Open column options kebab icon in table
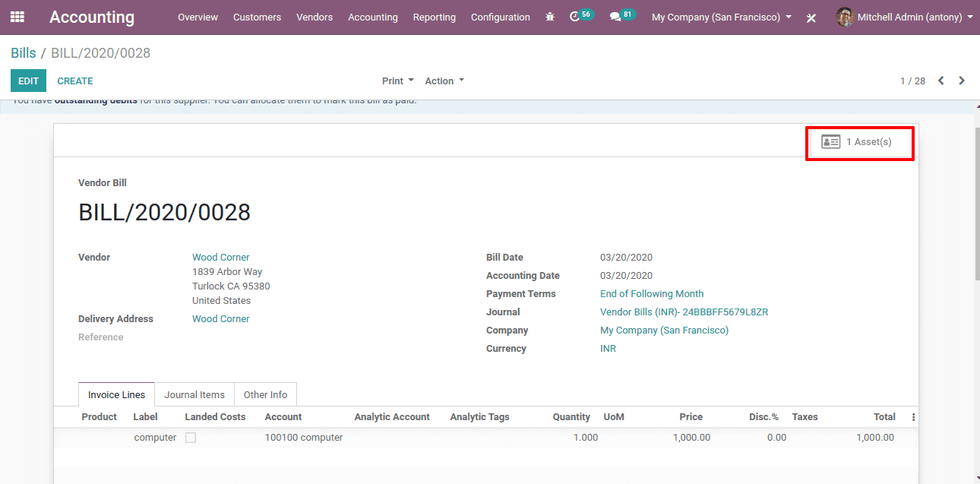Viewport: 980px width, 484px height. tap(913, 417)
